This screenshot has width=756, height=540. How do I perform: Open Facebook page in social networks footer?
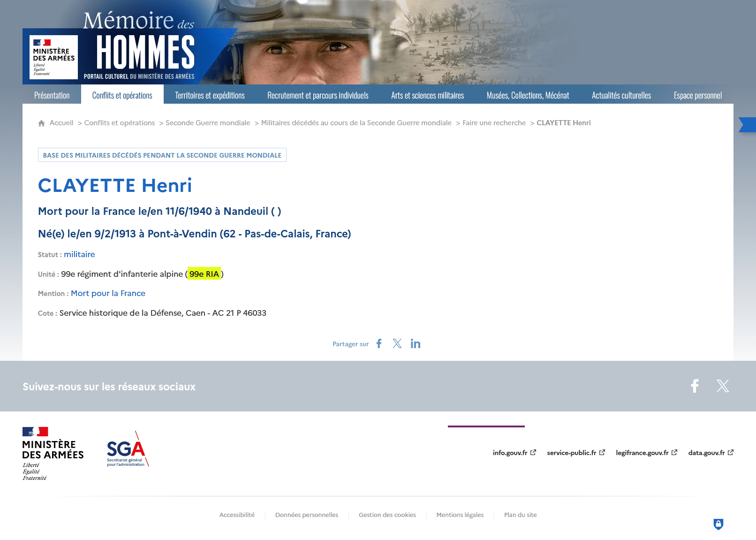pos(695,386)
